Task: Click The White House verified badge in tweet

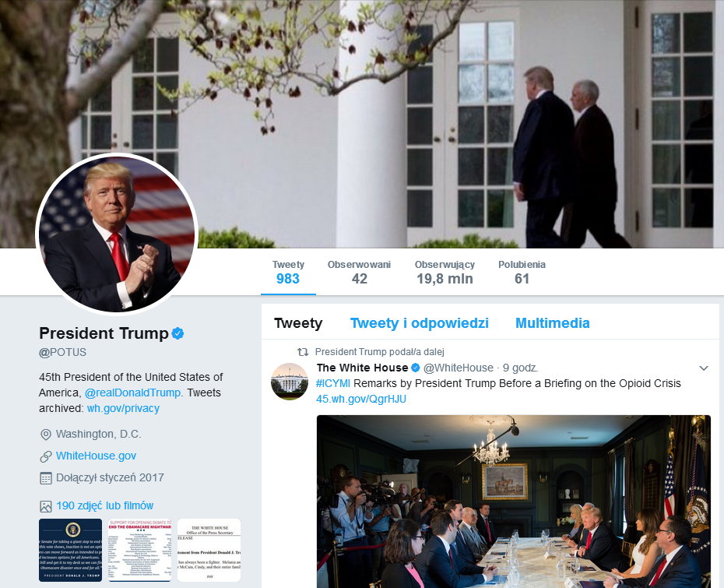Action: point(416,368)
